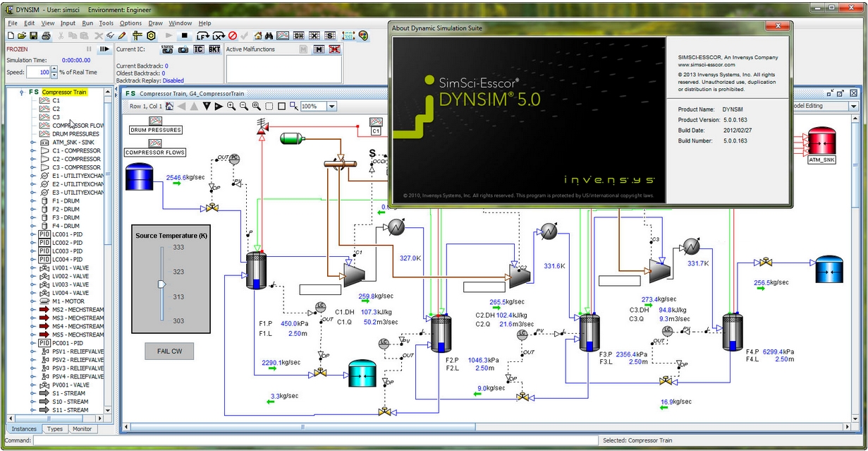The image size is (868, 451).
Task: Click the trend chart icon in main toolbar
Action: pos(283,35)
